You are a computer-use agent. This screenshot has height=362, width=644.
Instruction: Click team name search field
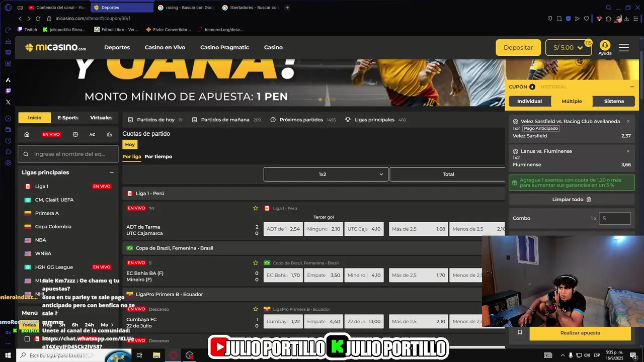68,154
